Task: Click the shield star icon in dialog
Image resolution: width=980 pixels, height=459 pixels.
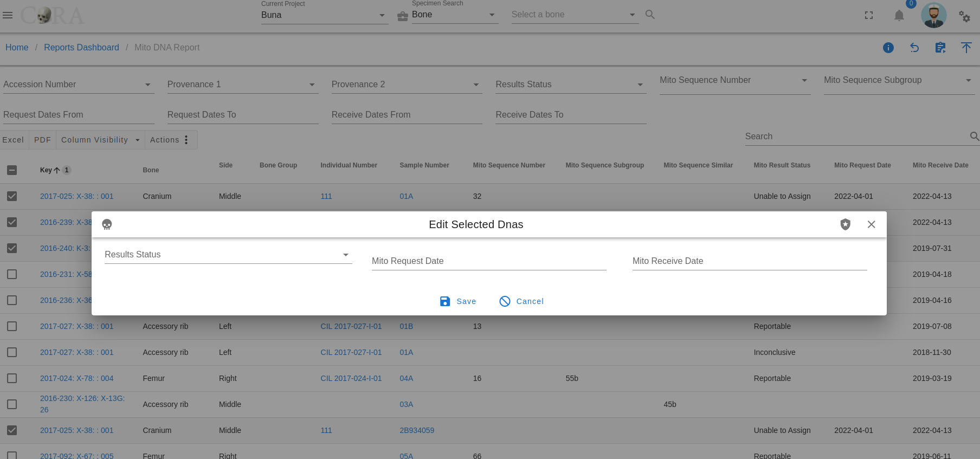Action: pos(846,224)
